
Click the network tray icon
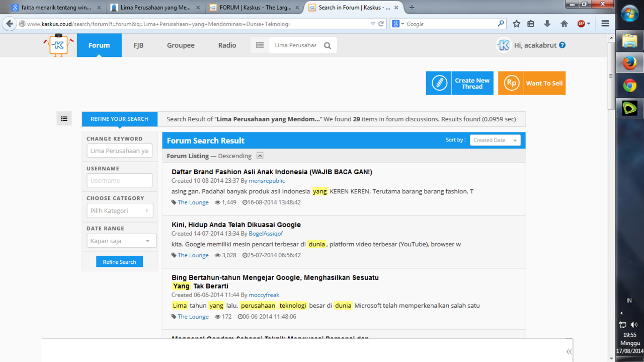(623, 325)
